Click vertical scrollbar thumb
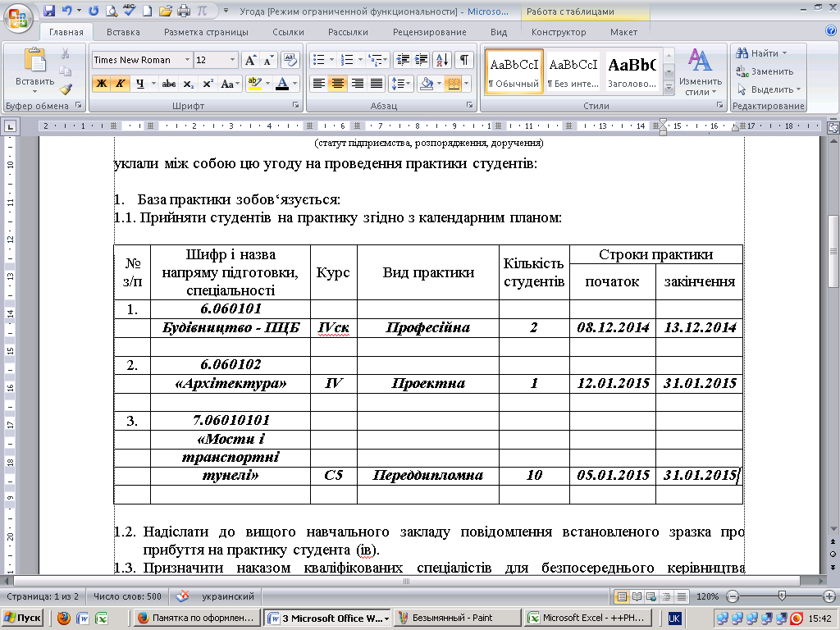The image size is (840, 630). 833,251
